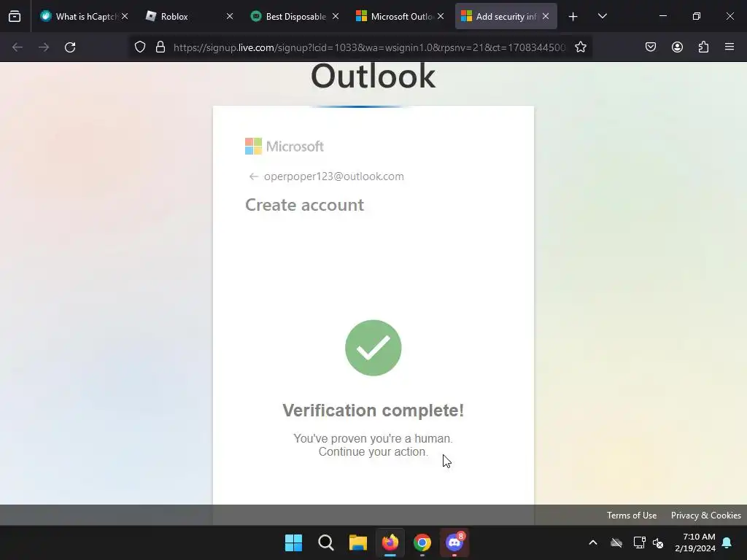Click the signup.live.com URL address bar
The height and width of the screenshot is (560, 747).
click(369, 47)
